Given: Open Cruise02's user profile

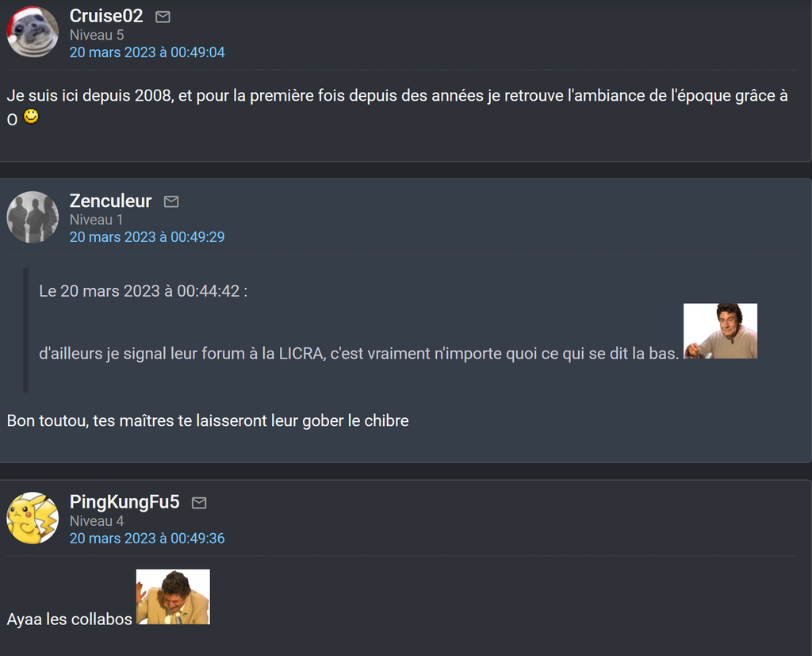Looking at the screenshot, I should pos(106,16).
